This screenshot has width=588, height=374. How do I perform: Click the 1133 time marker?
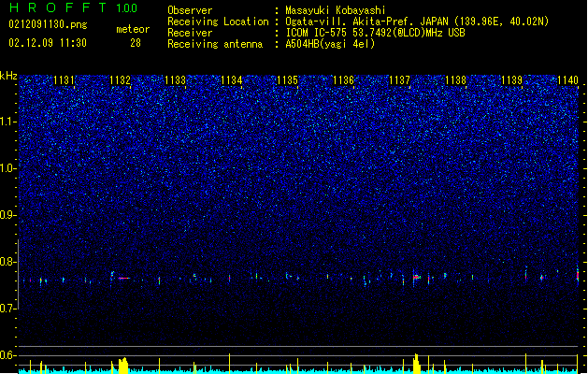176,80
